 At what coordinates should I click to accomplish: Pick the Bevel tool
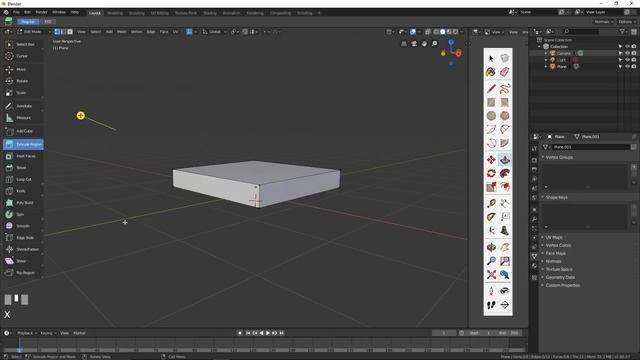point(23,168)
